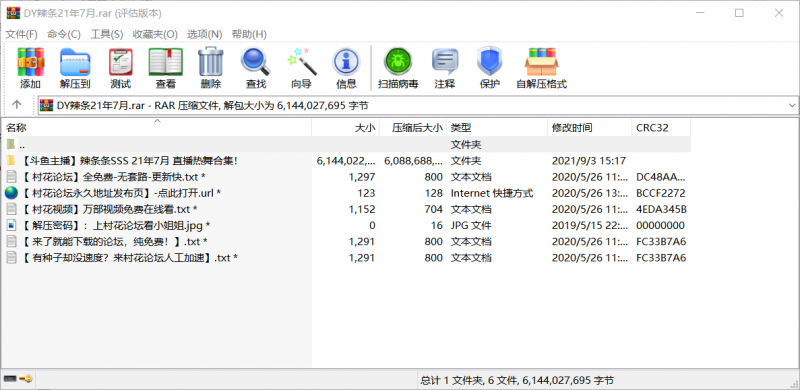The height and width of the screenshot is (390, 800).
Task: Select 【村花视频】万部视频免费在线看.txt file
Action: click(109, 209)
